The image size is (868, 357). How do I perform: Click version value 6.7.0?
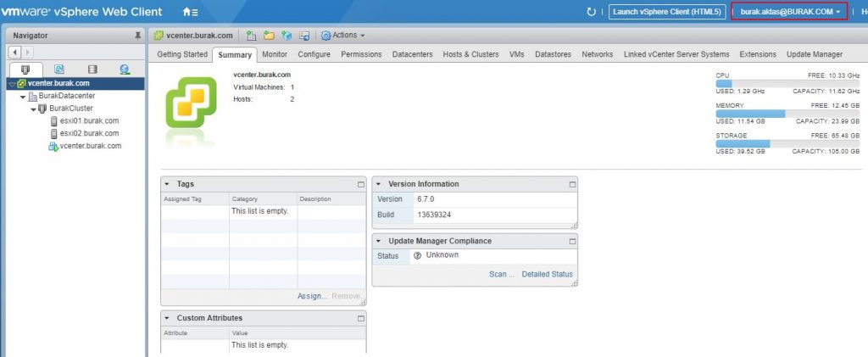point(426,198)
